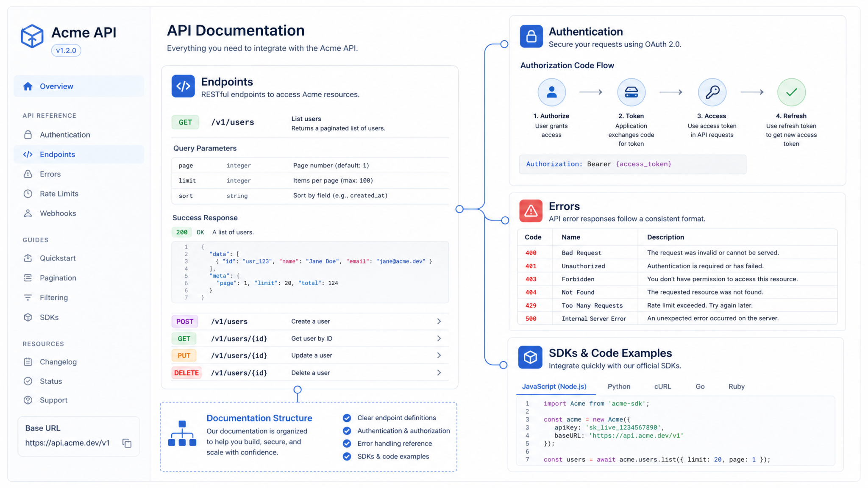This screenshot has height=488, width=868.
Task: Switch to the Python code tab
Action: 619,387
